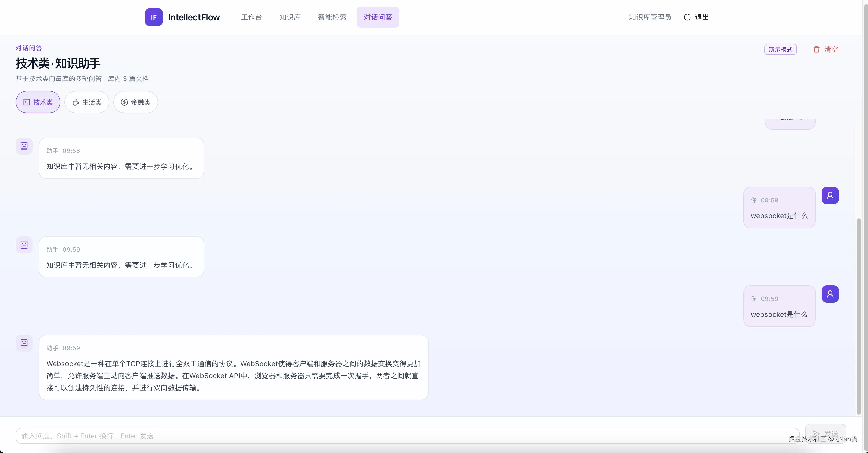Clear the conversation with 清空
The image size is (868, 453).
coord(831,50)
